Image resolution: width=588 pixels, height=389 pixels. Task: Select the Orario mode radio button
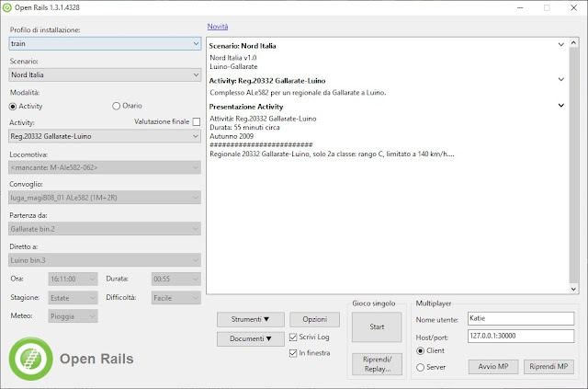click(116, 106)
